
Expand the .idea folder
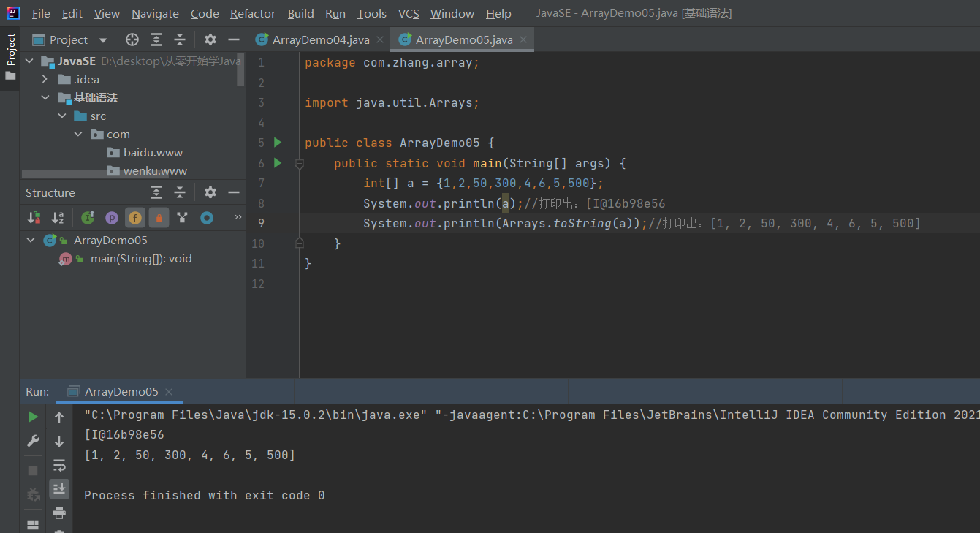(x=45, y=80)
